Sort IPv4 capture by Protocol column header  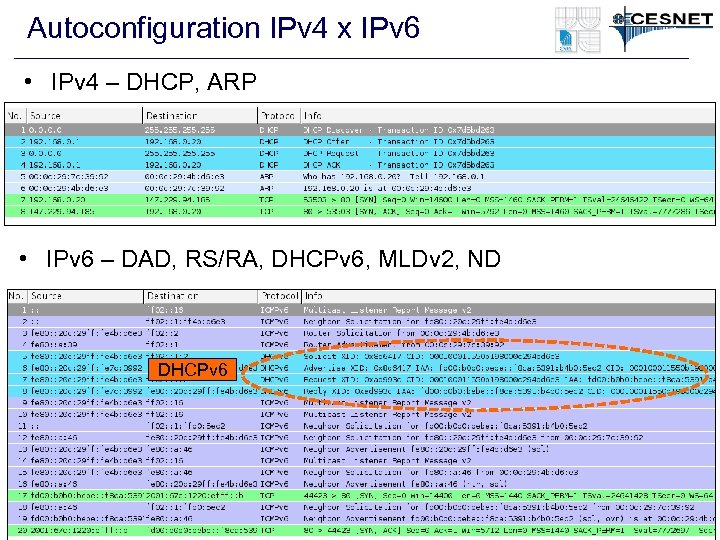click(279, 116)
